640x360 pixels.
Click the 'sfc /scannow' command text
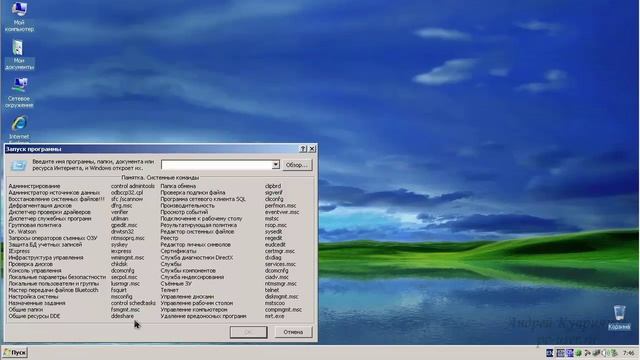[127, 199]
